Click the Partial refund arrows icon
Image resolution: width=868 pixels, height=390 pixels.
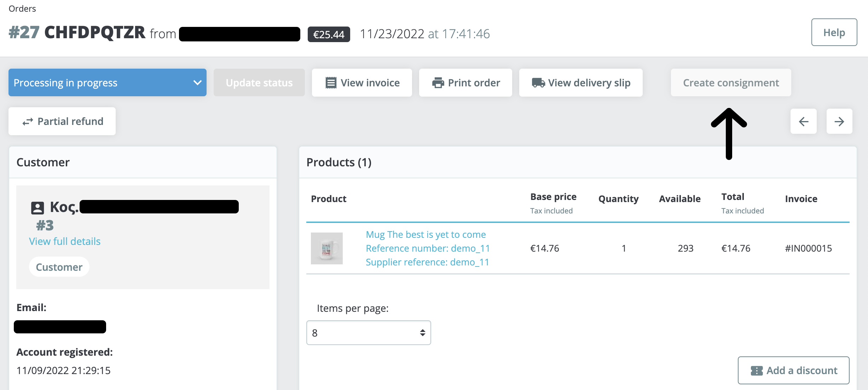[28, 121]
